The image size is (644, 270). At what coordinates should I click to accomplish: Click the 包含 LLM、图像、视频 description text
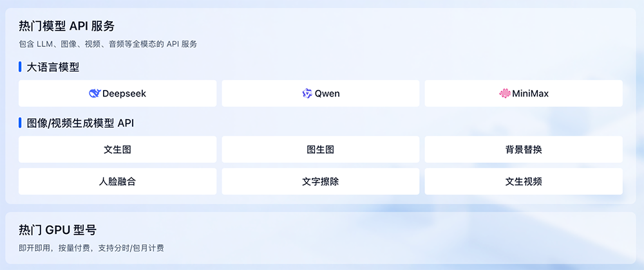pyautogui.click(x=108, y=44)
